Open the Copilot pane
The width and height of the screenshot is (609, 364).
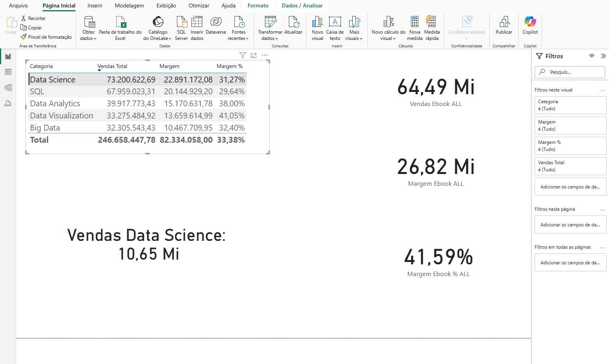[530, 25]
